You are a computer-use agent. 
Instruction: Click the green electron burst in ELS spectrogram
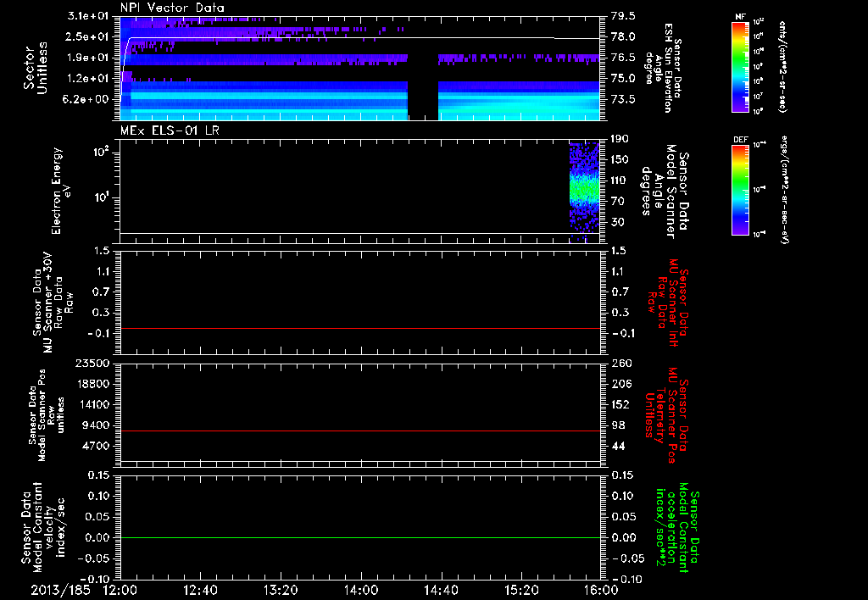(585, 191)
